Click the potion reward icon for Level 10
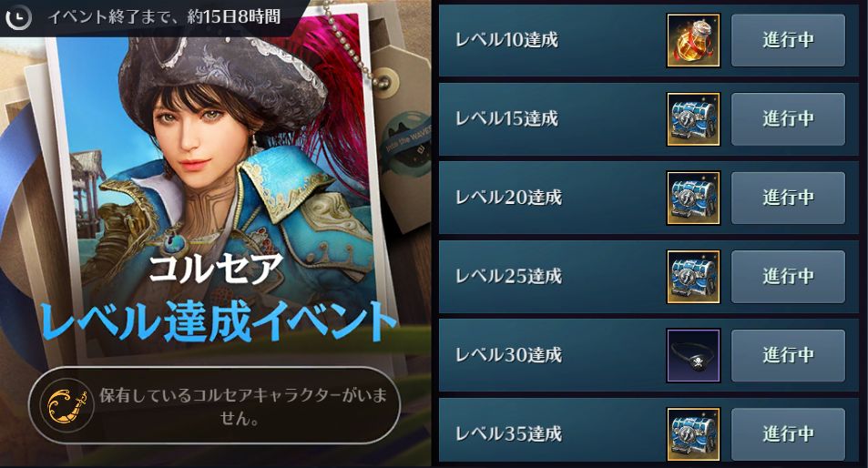This screenshot has width=868, height=468. point(693,40)
